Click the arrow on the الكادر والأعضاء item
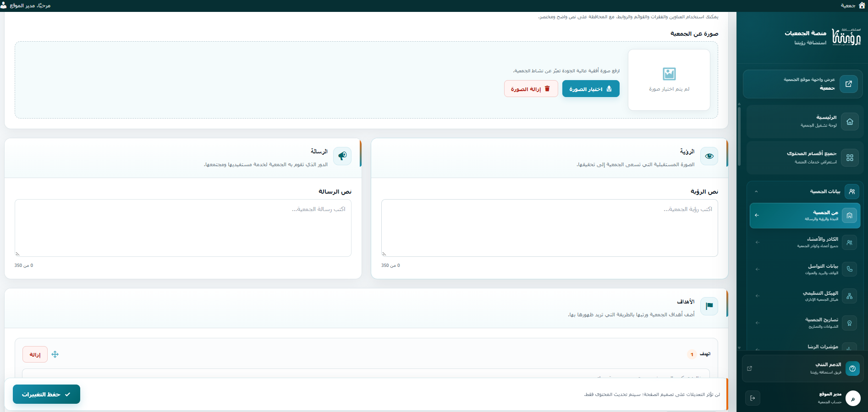Viewport: 868px width, 412px height. coord(758,242)
